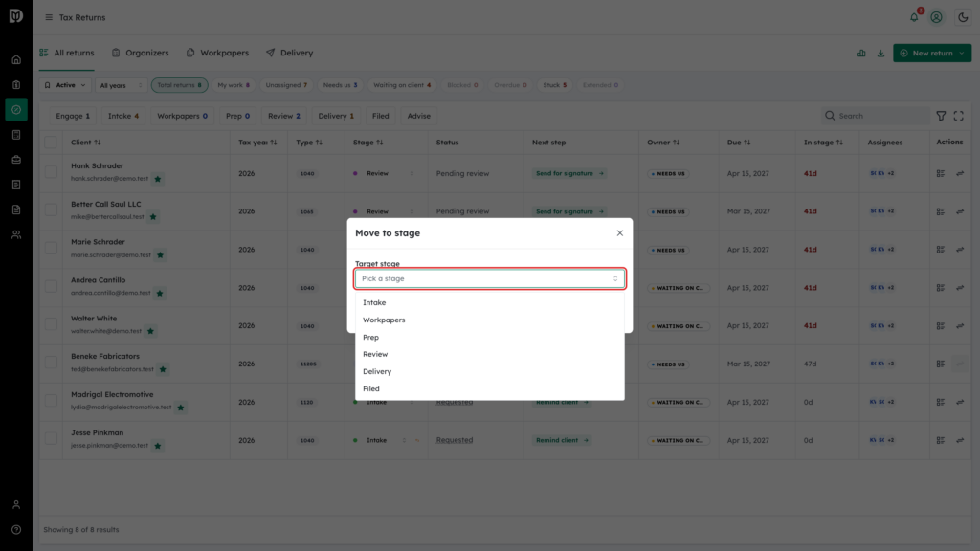The width and height of the screenshot is (980, 551).
Task: Open profile icon at sidebar bottom
Action: (16, 505)
